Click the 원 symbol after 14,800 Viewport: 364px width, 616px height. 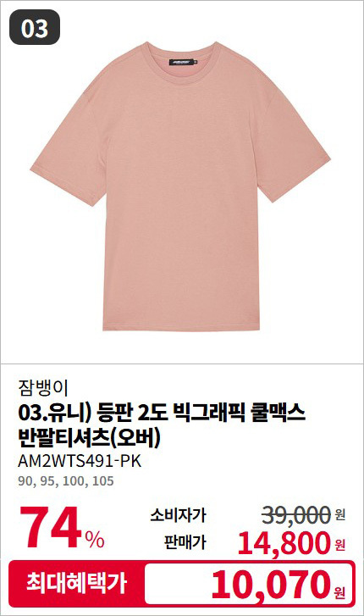point(340,546)
